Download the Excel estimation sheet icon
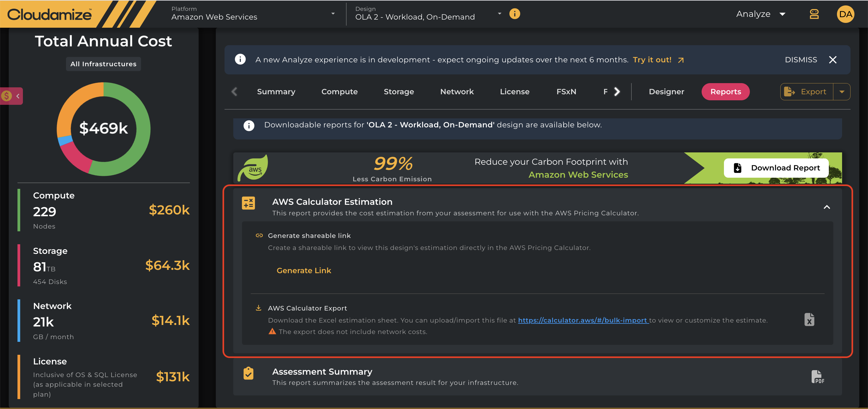This screenshot has height=409, width=868. click(809, 320)
